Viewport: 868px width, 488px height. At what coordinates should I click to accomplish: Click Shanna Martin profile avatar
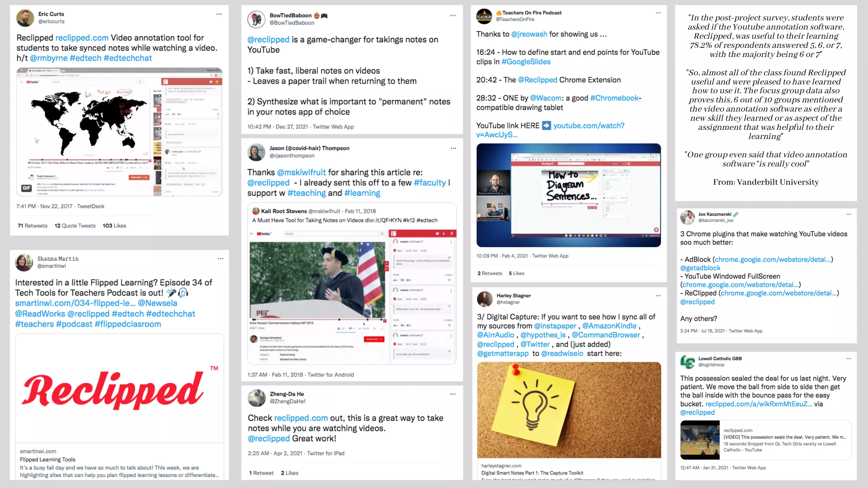tap(24, 262)
